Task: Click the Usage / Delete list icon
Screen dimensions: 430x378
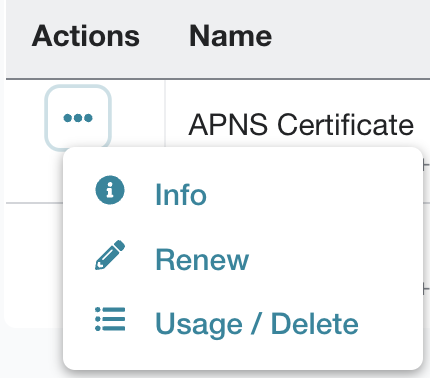Action: coord(110,319)
